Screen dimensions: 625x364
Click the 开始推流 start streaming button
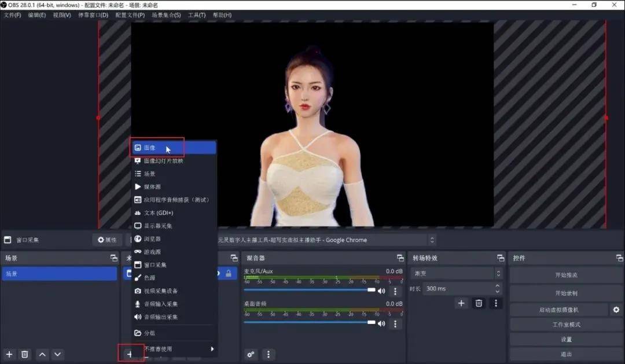(x=566, y=275)
